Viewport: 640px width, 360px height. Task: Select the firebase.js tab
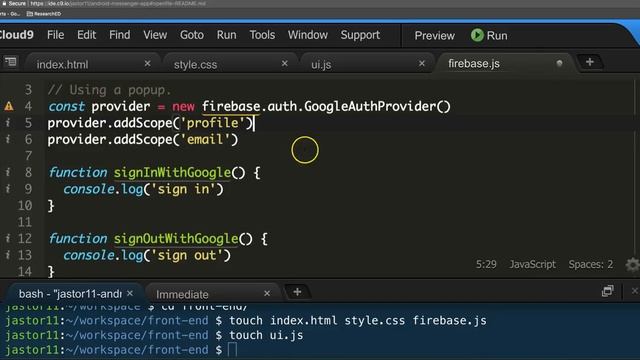tap(474, 64)
